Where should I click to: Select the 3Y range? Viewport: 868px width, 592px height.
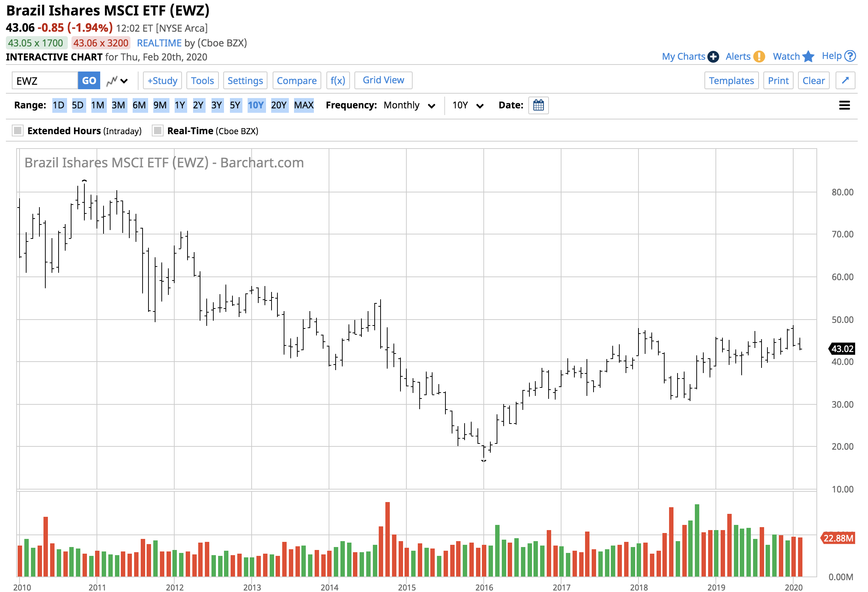coord(217,105)
